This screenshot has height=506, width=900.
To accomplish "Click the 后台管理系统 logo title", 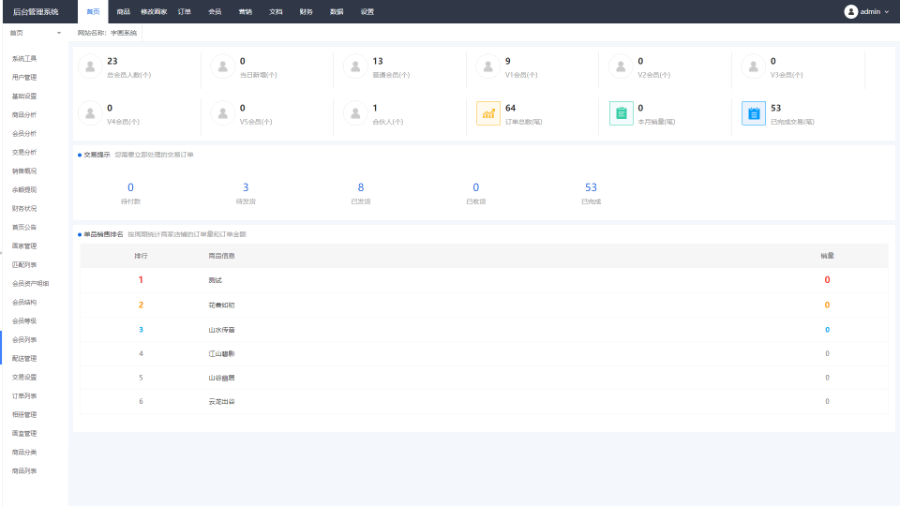I will pyautogui.click(x=36, y=11).
